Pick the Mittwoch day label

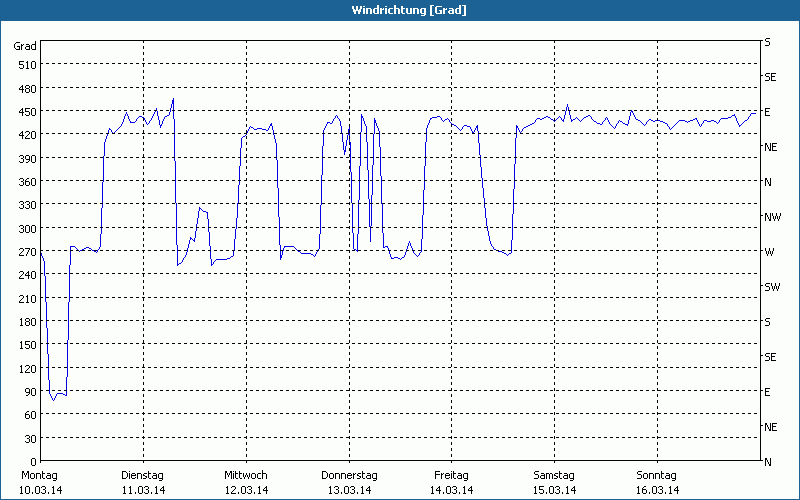[x=246, y=475]
